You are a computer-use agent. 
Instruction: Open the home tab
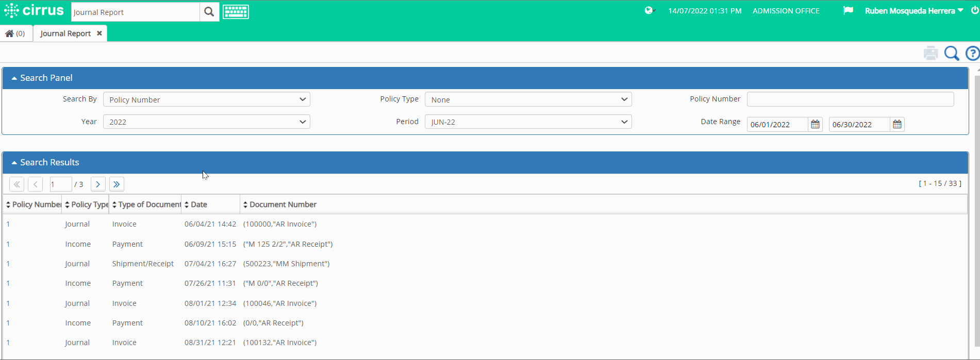pos(15,33)
